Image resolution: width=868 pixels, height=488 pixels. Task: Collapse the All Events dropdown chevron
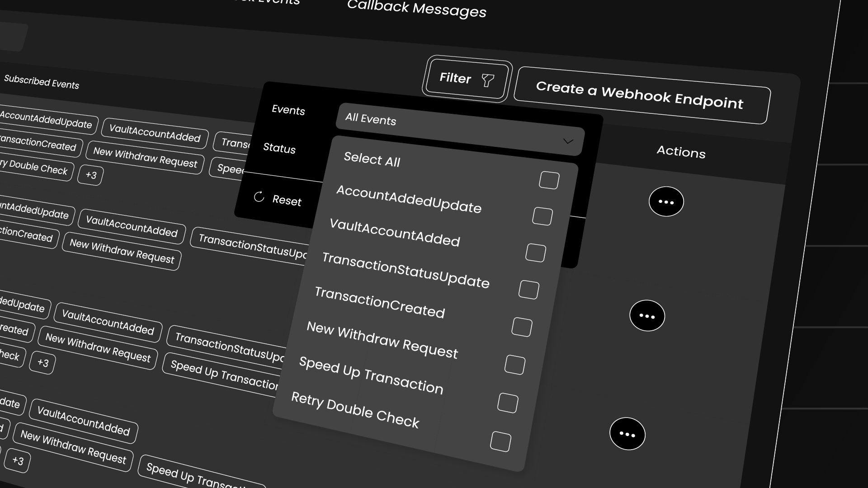click(x=568, y=141)
